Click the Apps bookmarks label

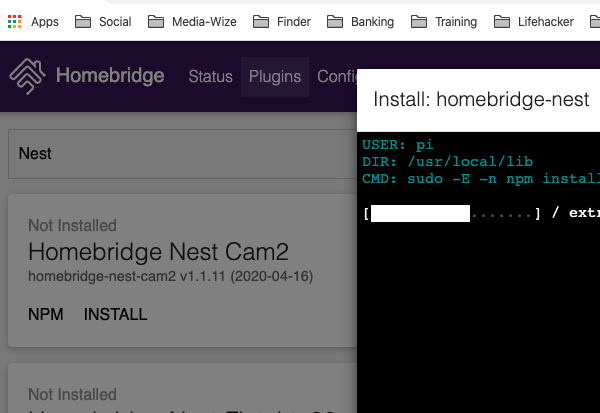[44, 21]
